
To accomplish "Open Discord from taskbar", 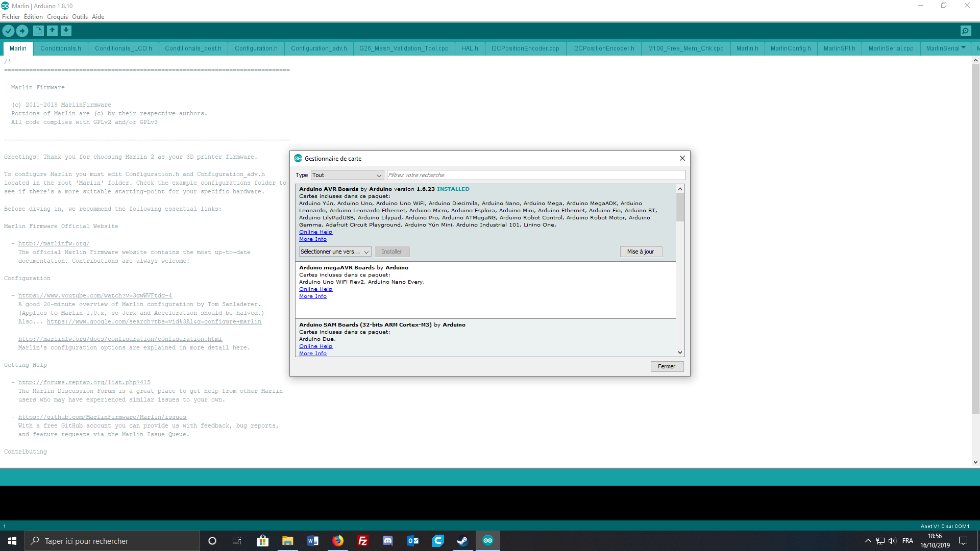I will [387, 541].
